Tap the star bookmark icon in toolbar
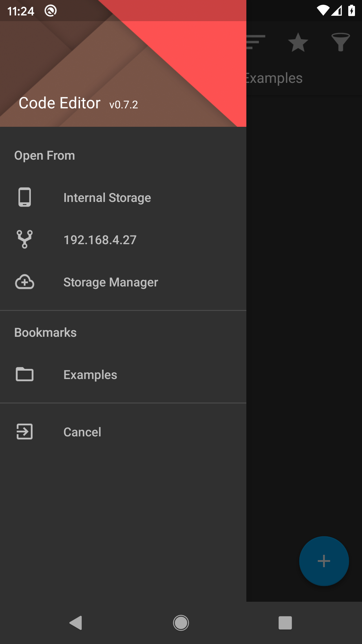This screenshot has height=644, width=362. click(298, 43)
